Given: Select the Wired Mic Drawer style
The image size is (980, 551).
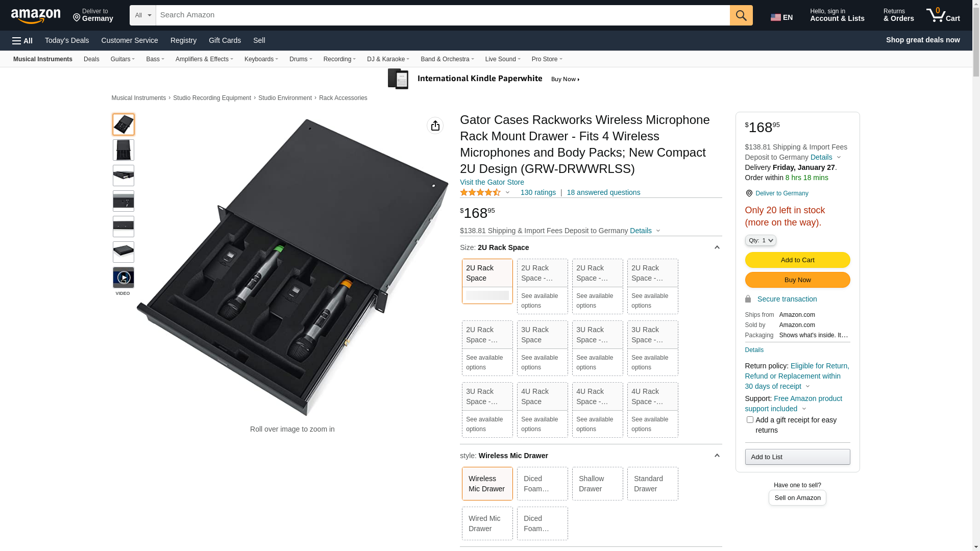Looking at the screenshot, I should click(x=487, y=523).
